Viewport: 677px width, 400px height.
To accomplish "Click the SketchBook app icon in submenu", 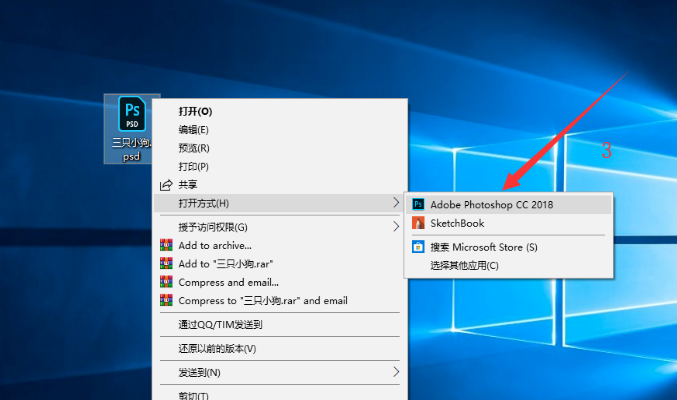I will pos(418,223).
